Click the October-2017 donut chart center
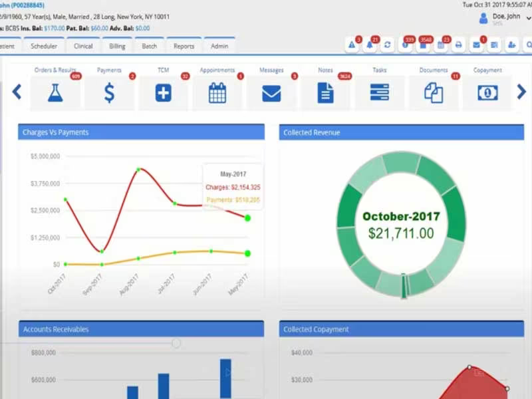Image resolution: width=532 pixels, height=399 pixels. click(401, 225)
